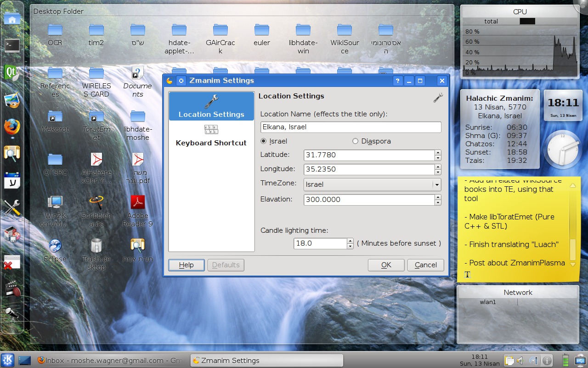Click the Location Name text field

pos(351,127)
